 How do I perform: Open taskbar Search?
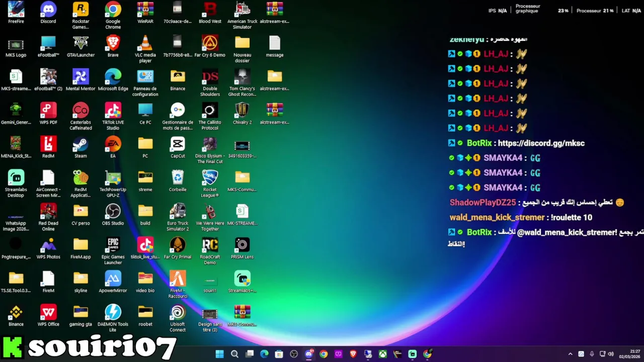[x=234, y=354]
